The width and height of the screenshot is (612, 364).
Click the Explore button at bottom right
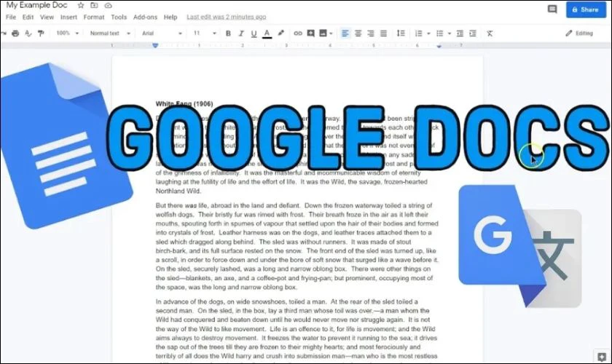tap(602, 357)
